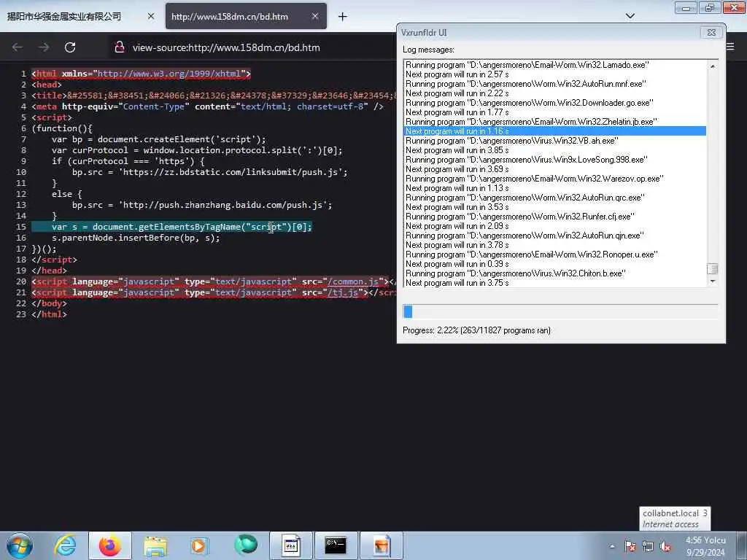The width and height of the screenshot is (747, 560).
Task: Launch Internet Explorer from taskbar
Action: pyautogui.click(x=65, y=545)
